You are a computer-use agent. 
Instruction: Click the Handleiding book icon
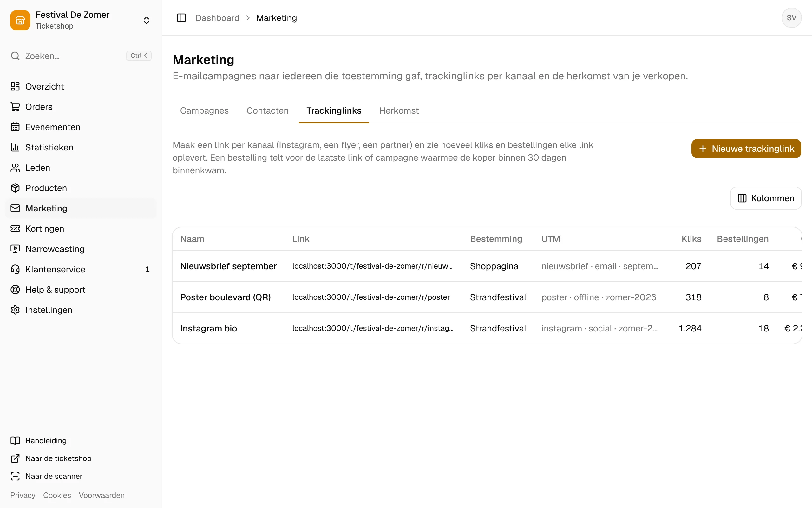pyautogui.click(x=15, y=440)
